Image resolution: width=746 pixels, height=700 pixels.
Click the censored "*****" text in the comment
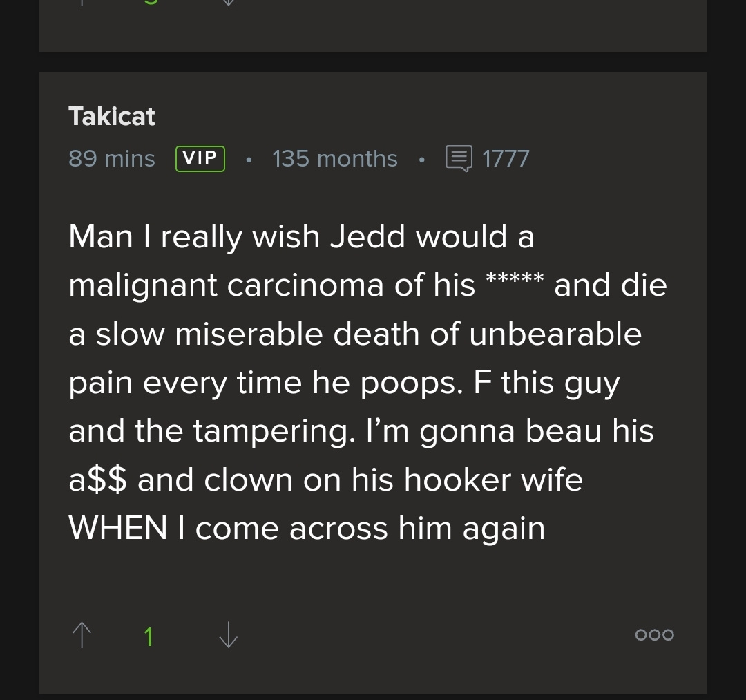pos(515,281)
